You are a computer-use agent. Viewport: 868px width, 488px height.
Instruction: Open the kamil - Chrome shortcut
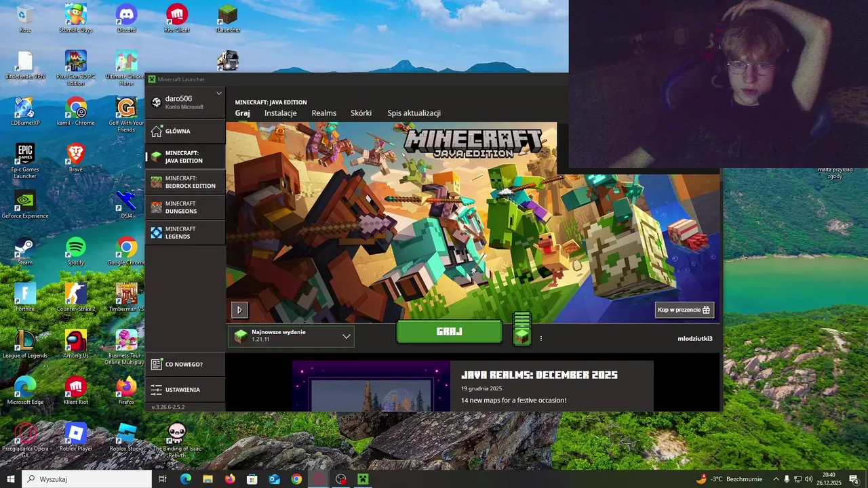coord(76,111)
